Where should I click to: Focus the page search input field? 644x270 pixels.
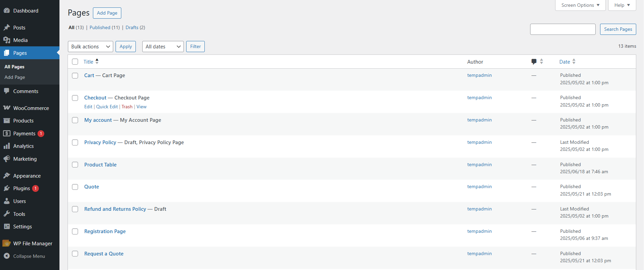(x=563, y=29)
